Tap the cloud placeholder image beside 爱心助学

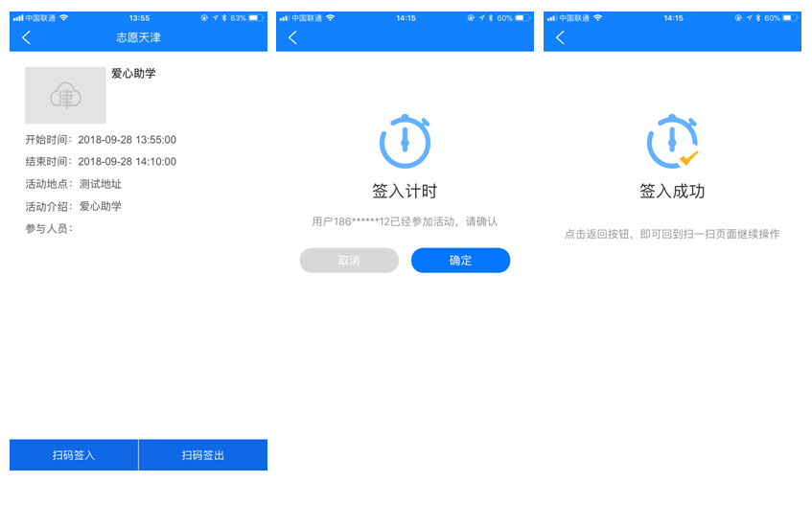click(65, 95)
